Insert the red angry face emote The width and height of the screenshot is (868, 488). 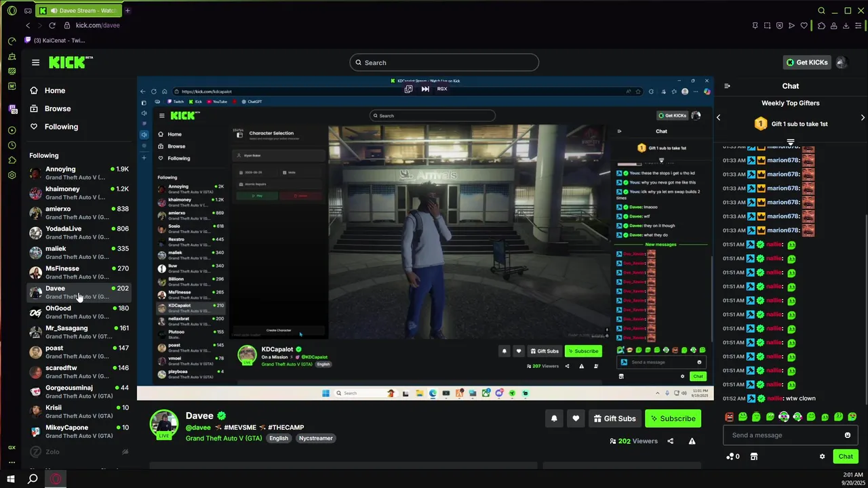point(729,417)
